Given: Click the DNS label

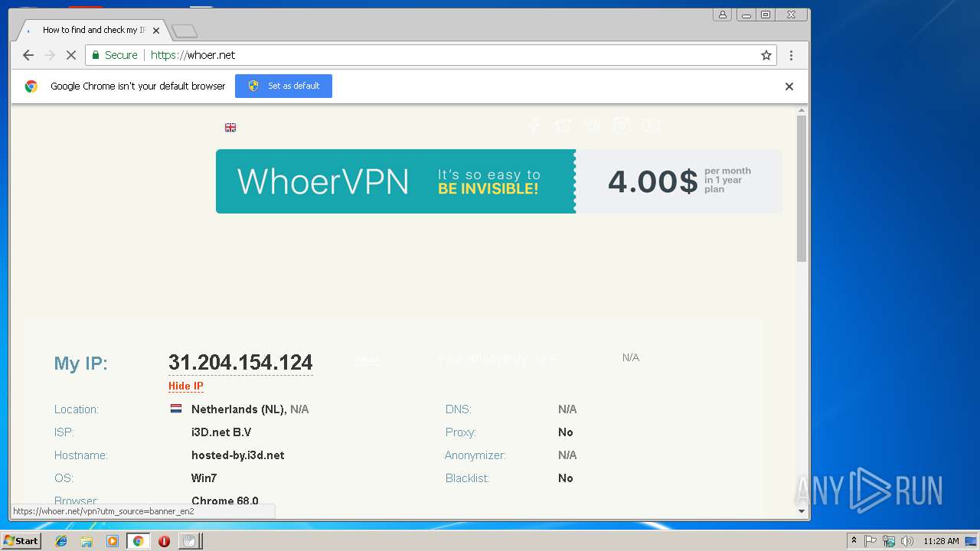Looking at the screenshot, I should point(459,409).
